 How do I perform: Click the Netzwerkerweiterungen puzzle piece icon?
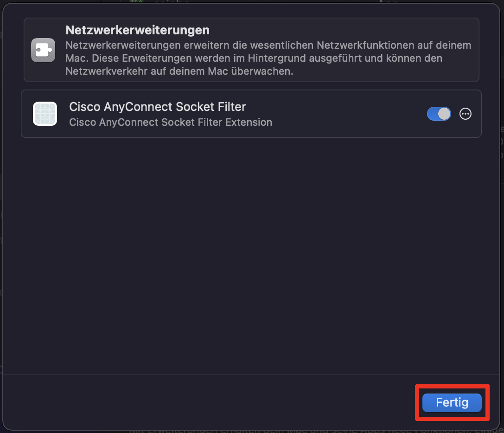pyautogui.click(x=43, y=50)
